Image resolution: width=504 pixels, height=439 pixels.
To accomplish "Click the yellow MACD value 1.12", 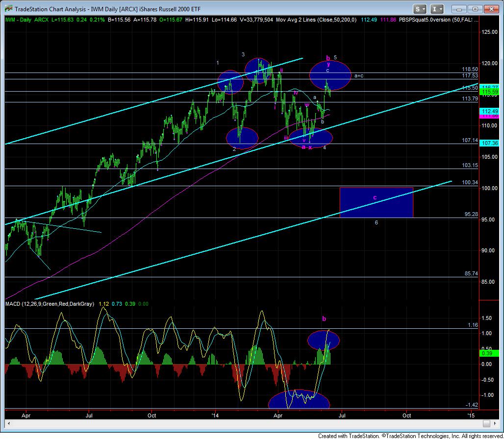I will coord(104,304).
